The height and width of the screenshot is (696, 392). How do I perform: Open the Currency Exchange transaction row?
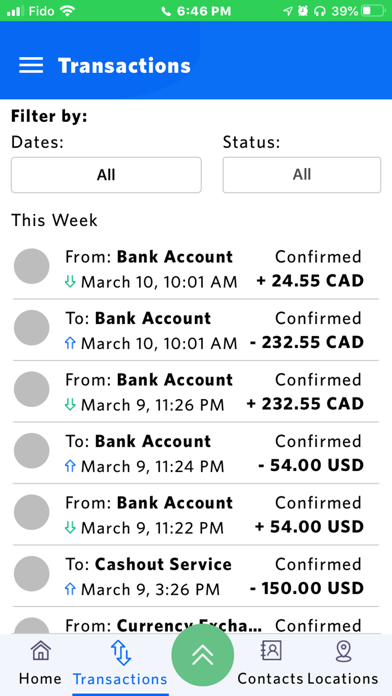196,621
